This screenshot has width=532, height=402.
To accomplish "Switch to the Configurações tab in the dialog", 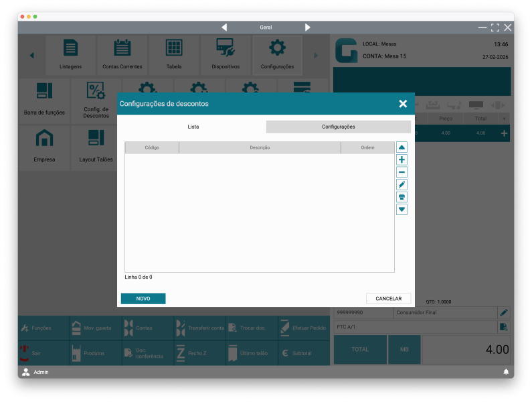I will pos(338,127).
